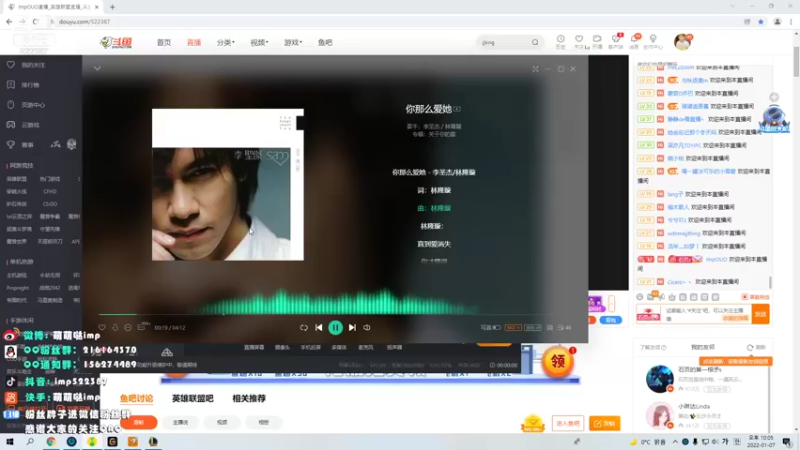Download the current song in music player
Image resolution: width=800 pixels, height=450 pixels.
pos(115,328)
